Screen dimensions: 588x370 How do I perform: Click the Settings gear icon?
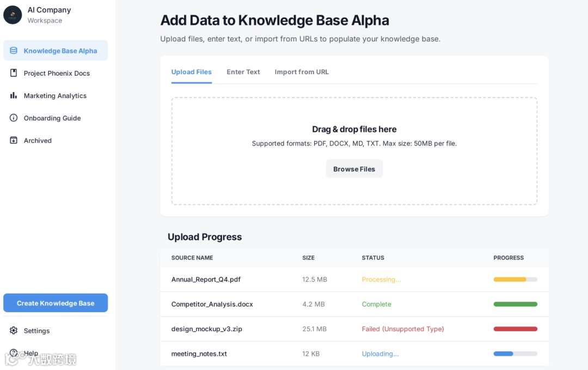coord(14,331)
